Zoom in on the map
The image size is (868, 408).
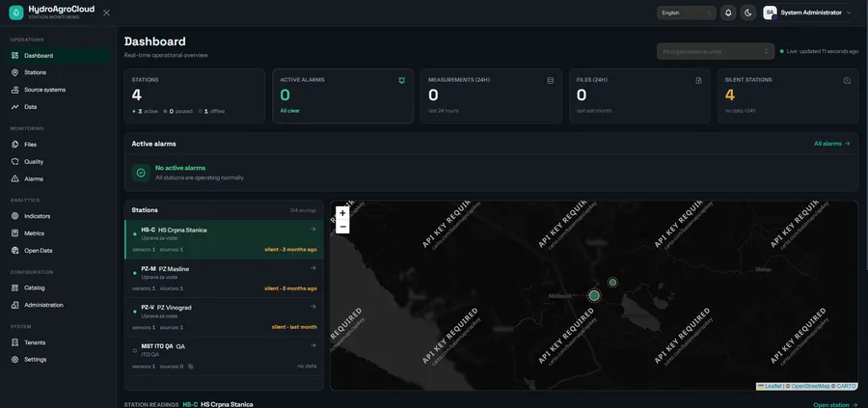tap(342, 213)
